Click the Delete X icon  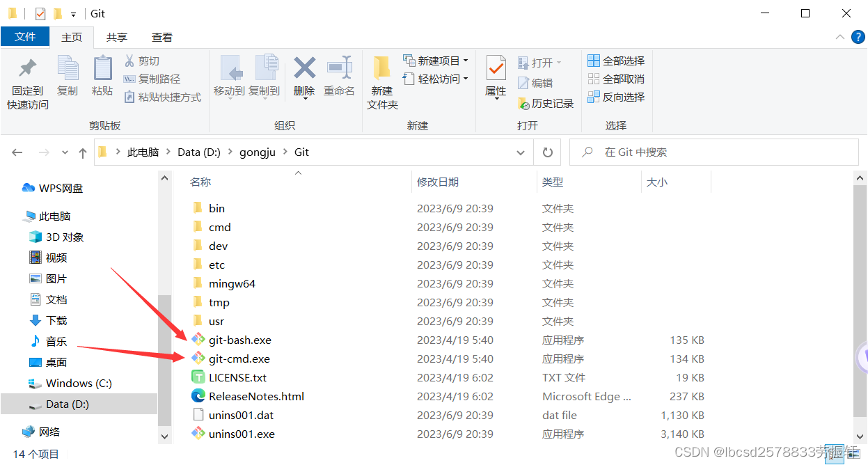pyautogui.click(x=304, y=68)
